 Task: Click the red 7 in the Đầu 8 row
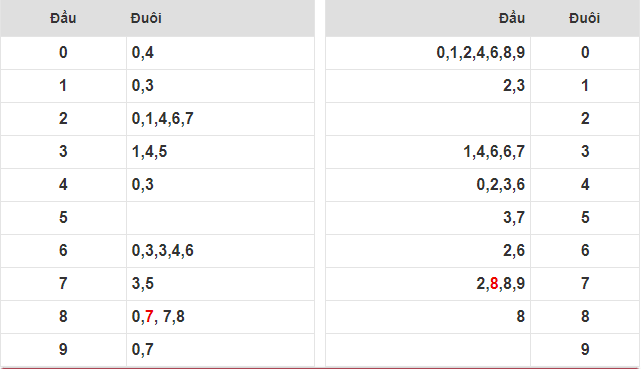click(x=149, y=317)
